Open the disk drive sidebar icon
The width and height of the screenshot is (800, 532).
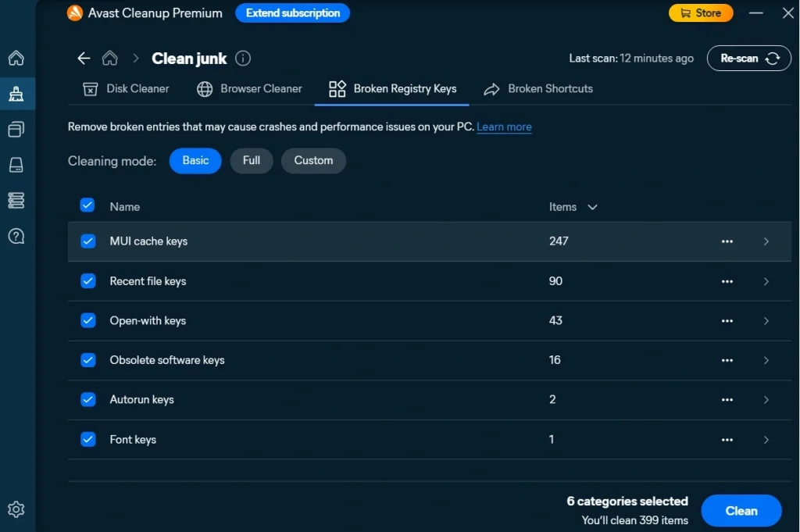click(x=16, y=165)
